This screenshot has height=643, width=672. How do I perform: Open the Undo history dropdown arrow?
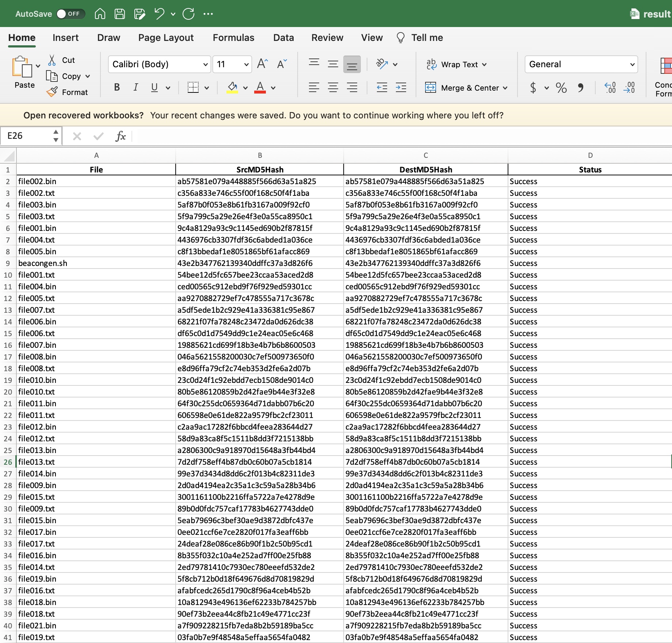[173, 14]
